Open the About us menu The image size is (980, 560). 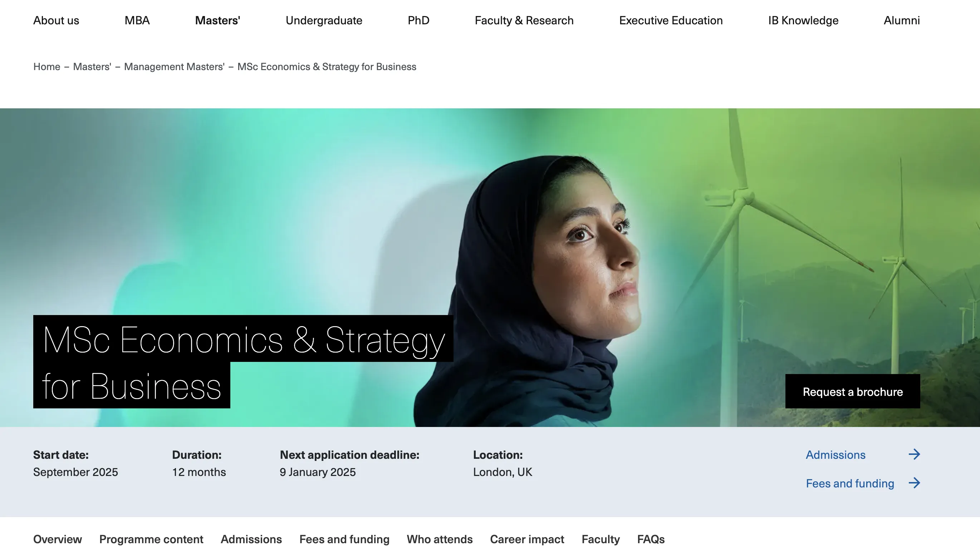(56, 20)
